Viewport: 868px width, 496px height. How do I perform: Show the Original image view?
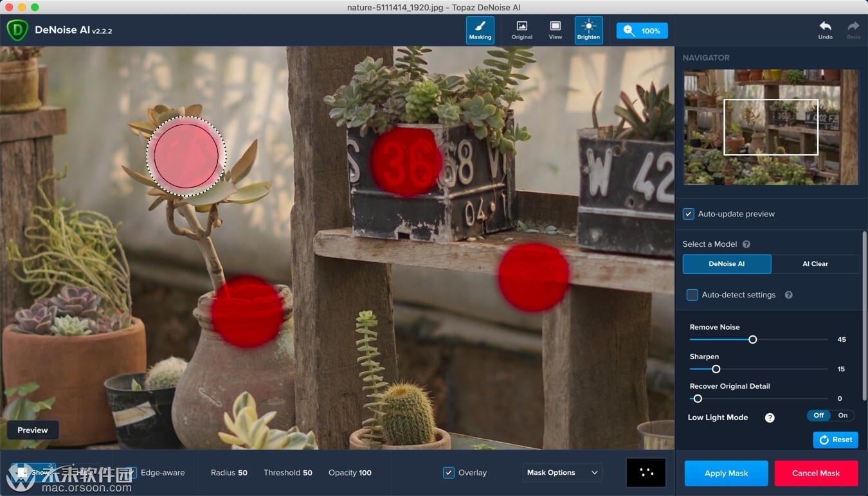pyautogui.click(x=521, y=30)
